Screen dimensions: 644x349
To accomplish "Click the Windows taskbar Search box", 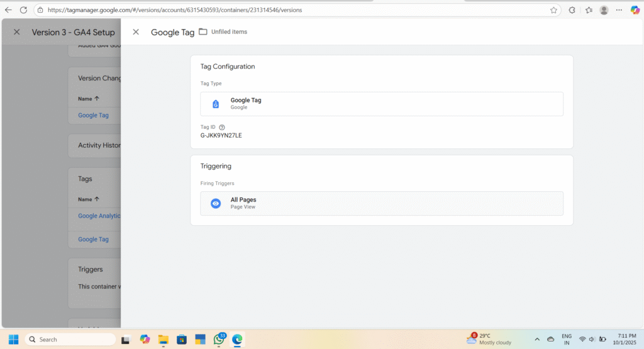I will coord(70,339).
